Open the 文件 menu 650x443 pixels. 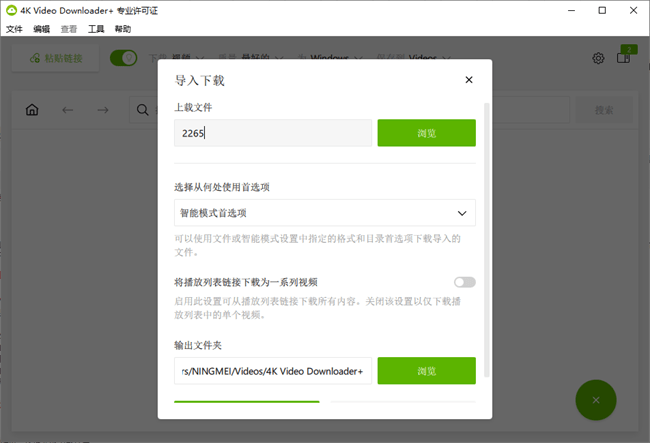[x=14, y=30]
